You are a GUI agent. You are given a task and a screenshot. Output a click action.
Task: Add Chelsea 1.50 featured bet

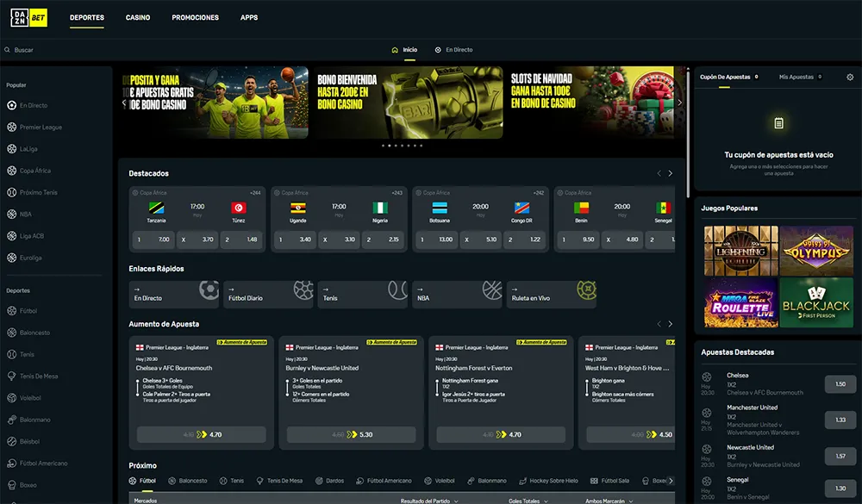[x=840, y=384]
